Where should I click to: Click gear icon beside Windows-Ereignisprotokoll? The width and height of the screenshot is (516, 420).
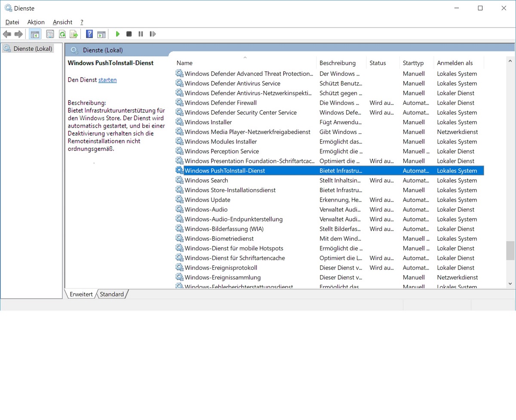click(x=179, y=267)
